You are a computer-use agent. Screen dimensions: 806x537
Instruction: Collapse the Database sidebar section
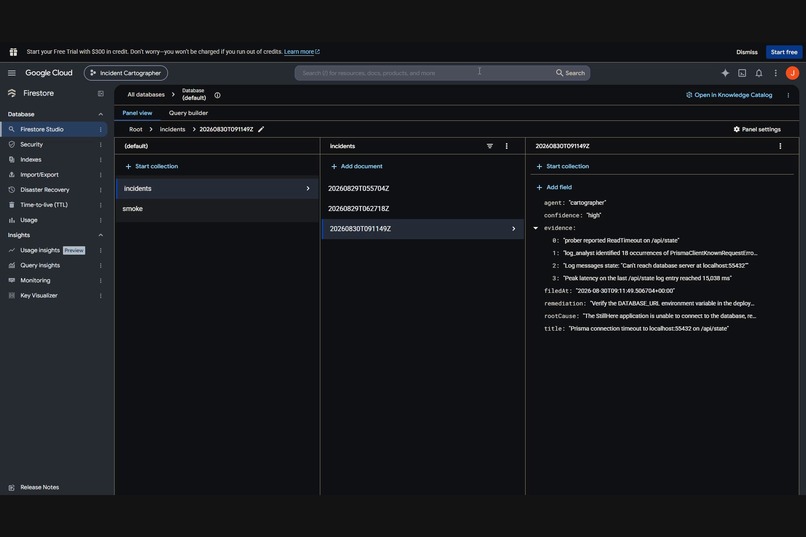[101, 114]
